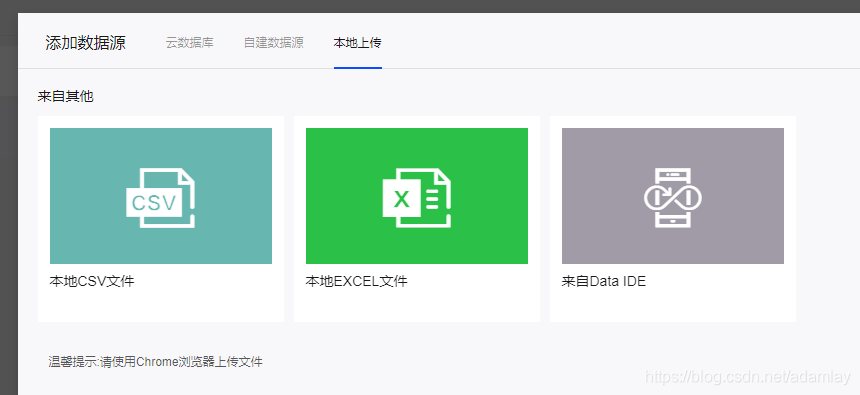Viewport: 860px width, 395px height.
Task: Switch to the 云数据库 tab
Action: click(x=190, y=43)
